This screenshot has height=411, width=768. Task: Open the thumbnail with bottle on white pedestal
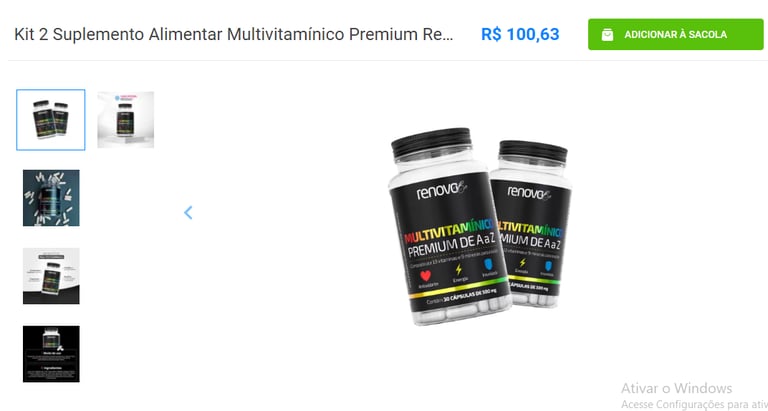click(x=125, y=120)
